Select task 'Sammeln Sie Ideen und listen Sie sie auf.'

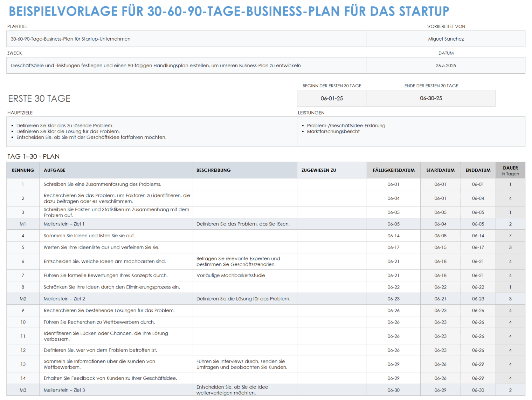click(x=116, y=236)
